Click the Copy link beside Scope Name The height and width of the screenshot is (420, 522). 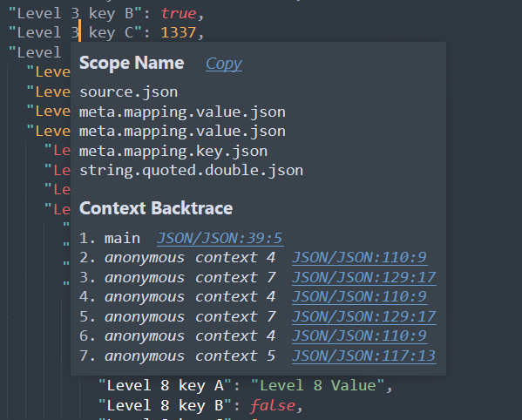224,64
